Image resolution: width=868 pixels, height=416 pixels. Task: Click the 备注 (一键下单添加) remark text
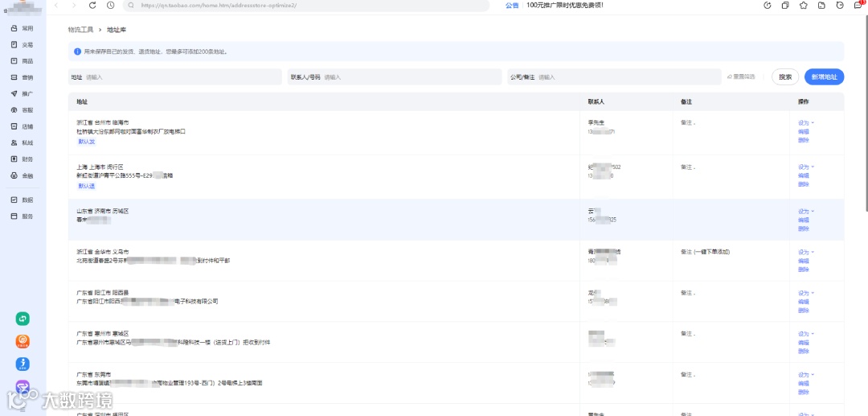pos(706,252)
